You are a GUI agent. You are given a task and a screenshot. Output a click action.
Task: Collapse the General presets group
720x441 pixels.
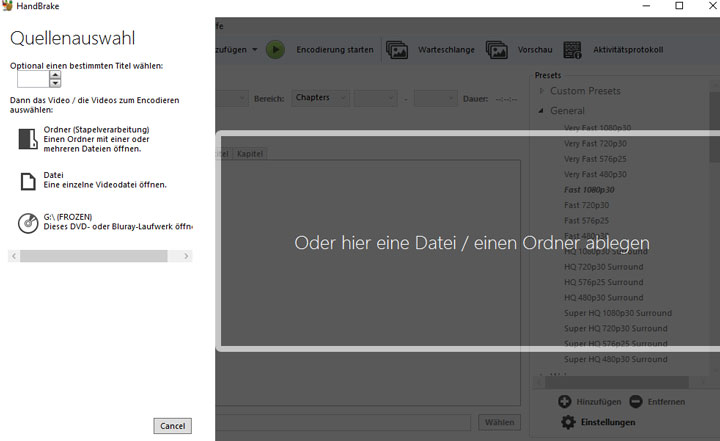(x=541, y=111)
